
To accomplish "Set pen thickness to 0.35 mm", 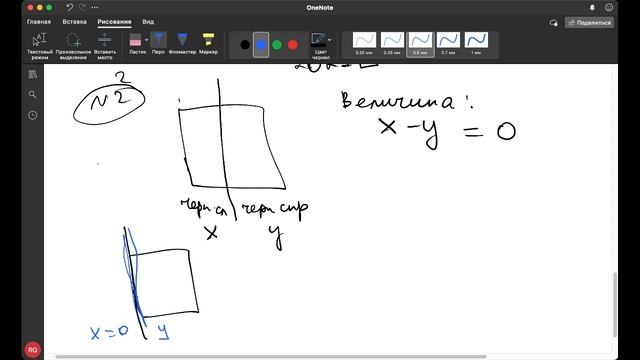I will 392,44.
